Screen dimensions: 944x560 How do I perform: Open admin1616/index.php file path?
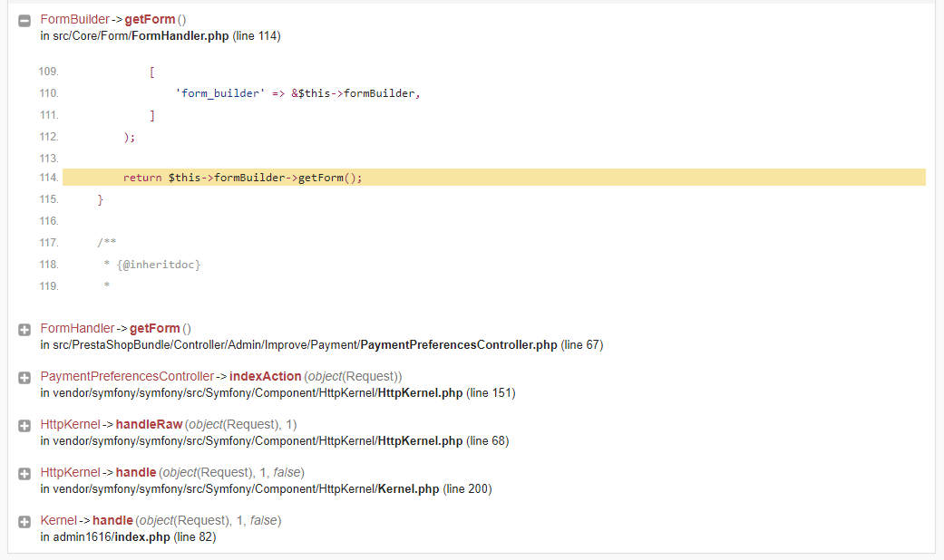tap(128, 537)
